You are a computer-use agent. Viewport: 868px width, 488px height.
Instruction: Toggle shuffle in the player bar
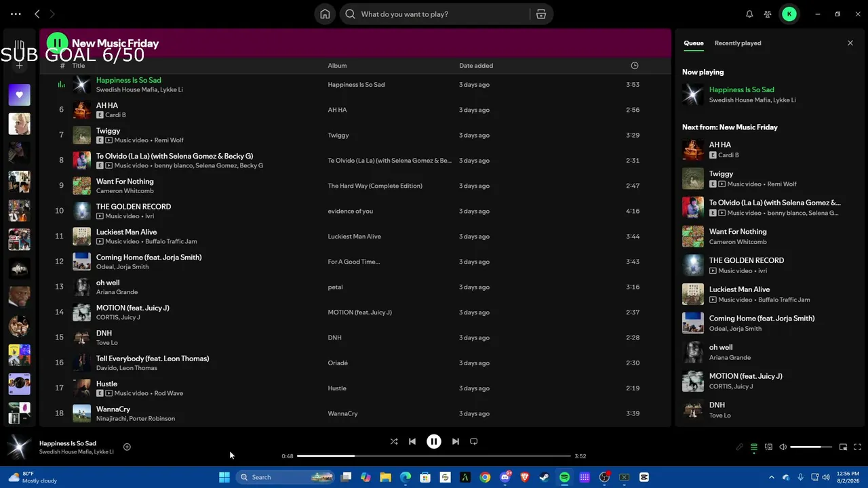[x=394, y=441]
